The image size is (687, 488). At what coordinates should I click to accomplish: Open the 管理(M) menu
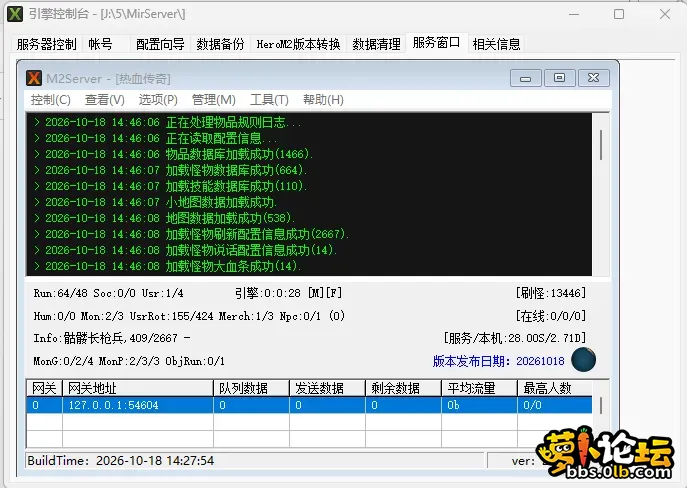click(x=214, y=100)
